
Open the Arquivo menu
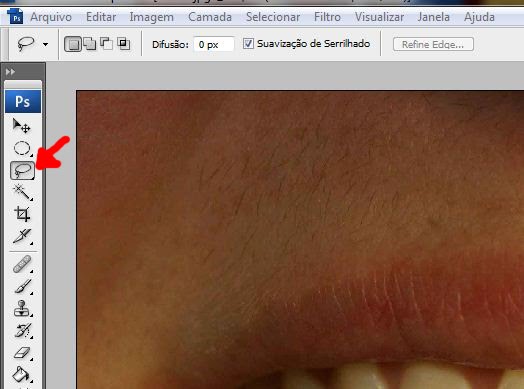point(51,17)
